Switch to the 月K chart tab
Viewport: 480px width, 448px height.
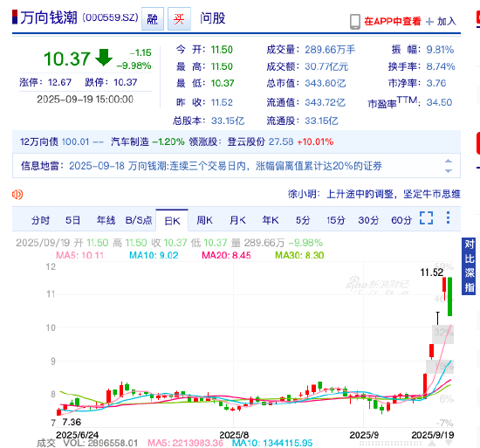coord(237,220)
